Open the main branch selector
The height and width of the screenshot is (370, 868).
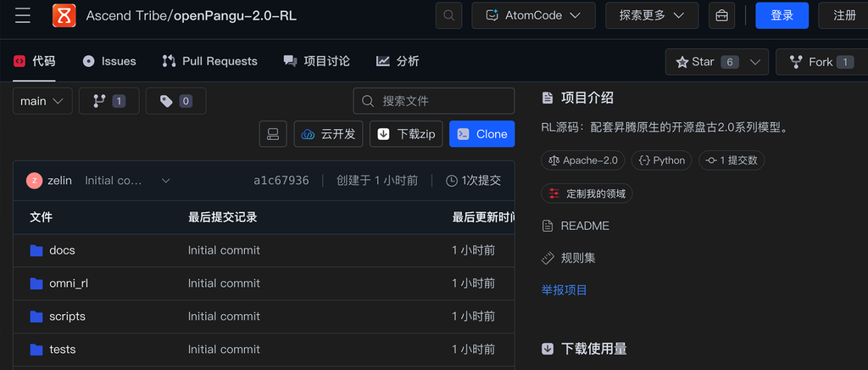[42, 101]
